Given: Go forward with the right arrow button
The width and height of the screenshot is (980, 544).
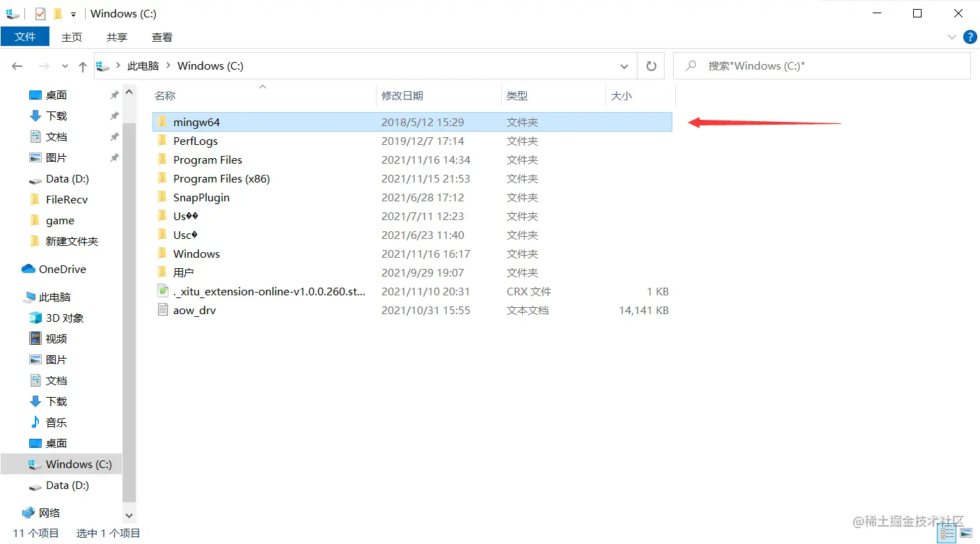Looking at the screenshot, I should (x=43, y=66).
